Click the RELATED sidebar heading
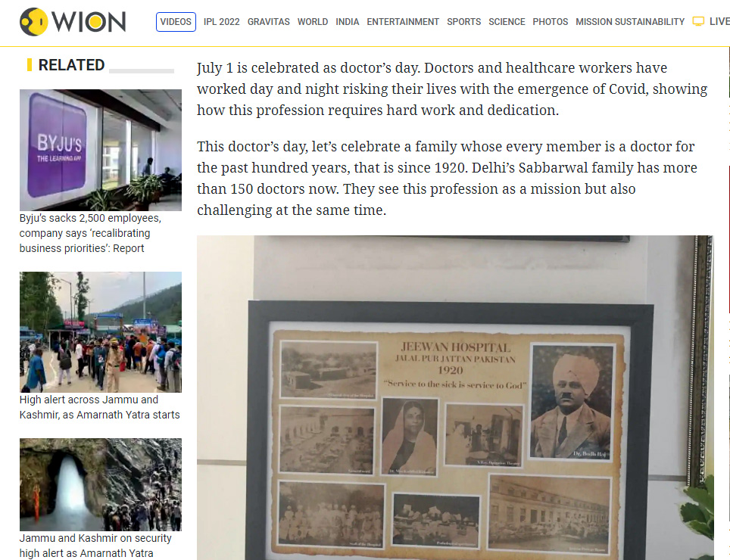730x560 pixels. pos(71,64)
